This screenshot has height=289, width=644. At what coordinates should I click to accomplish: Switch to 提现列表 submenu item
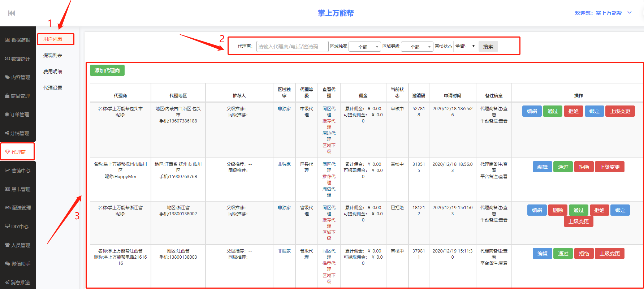pyautogui.click(x=53, y=55)
